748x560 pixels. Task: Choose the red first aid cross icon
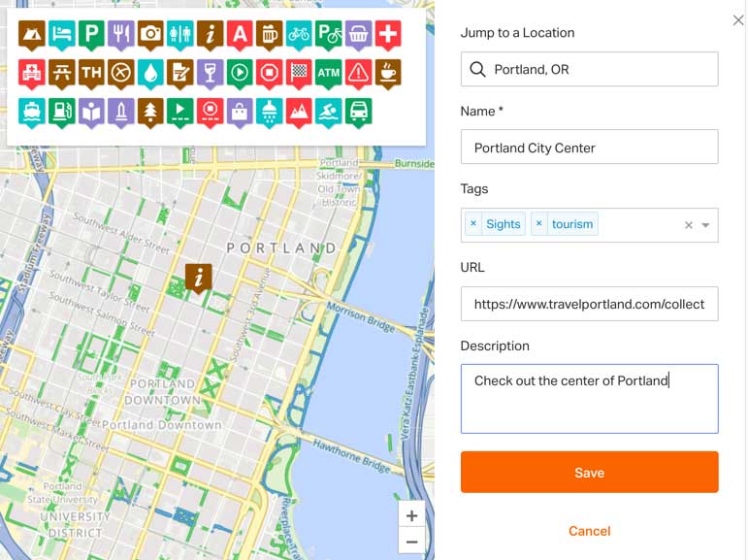[388, 34]
